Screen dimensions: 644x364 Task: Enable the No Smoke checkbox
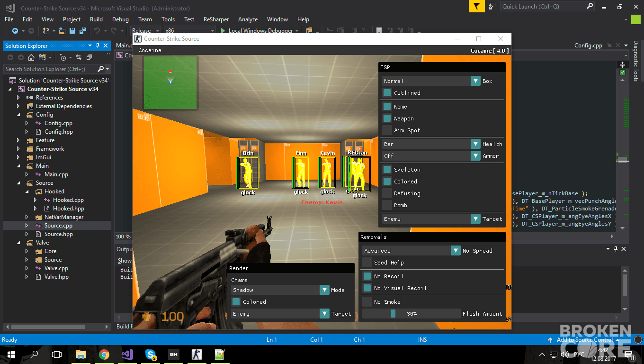coord(367,302)
